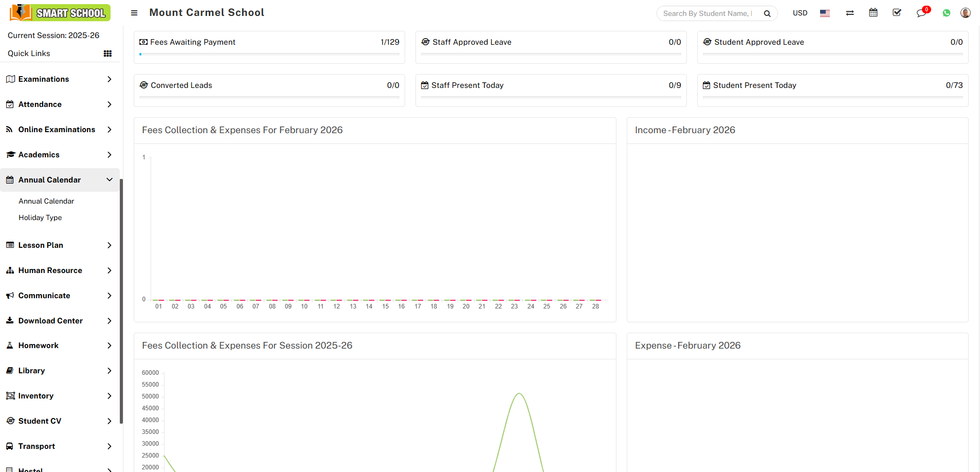Expand the Human Resource menu

point(60,270)
